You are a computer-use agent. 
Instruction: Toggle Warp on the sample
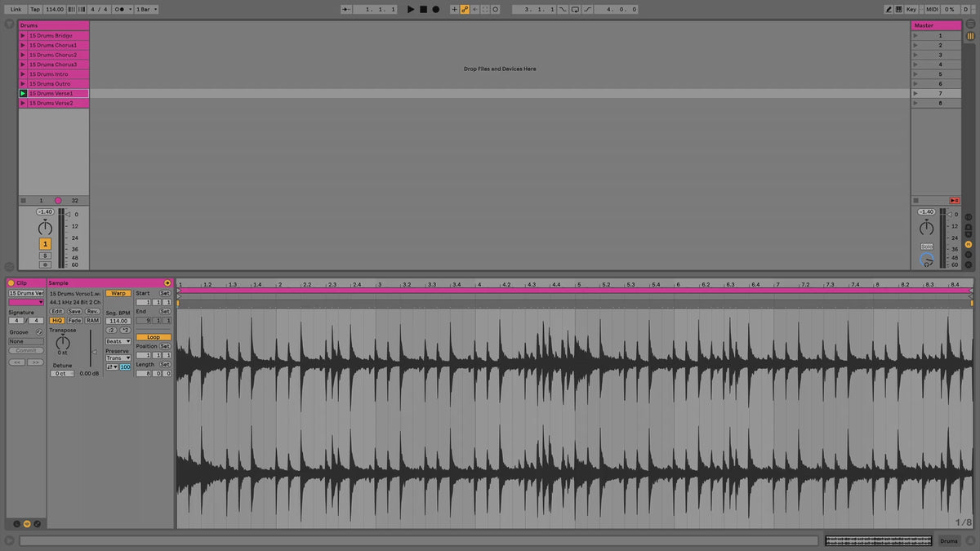(118, 294)
